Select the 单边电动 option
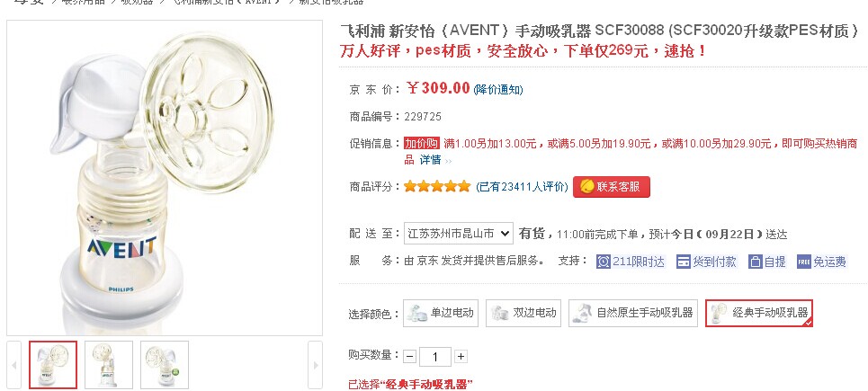This screenshot has width=868, height=391. [441, 313]
